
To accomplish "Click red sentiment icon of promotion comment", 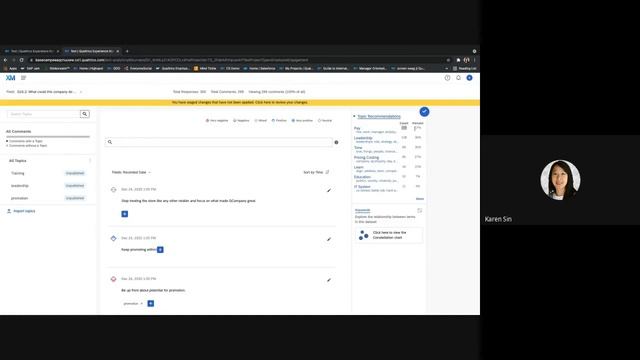I will (x=113, y=279).
